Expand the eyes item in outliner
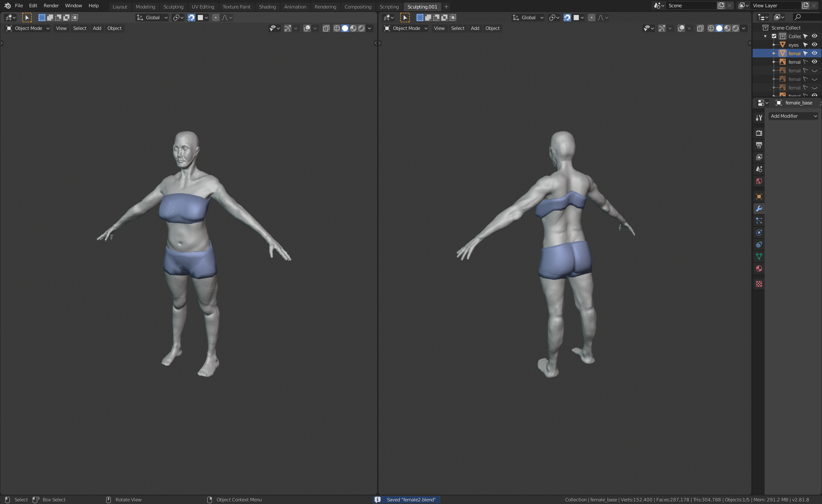The height and width of the screenshot is (504, 822). 774,45
